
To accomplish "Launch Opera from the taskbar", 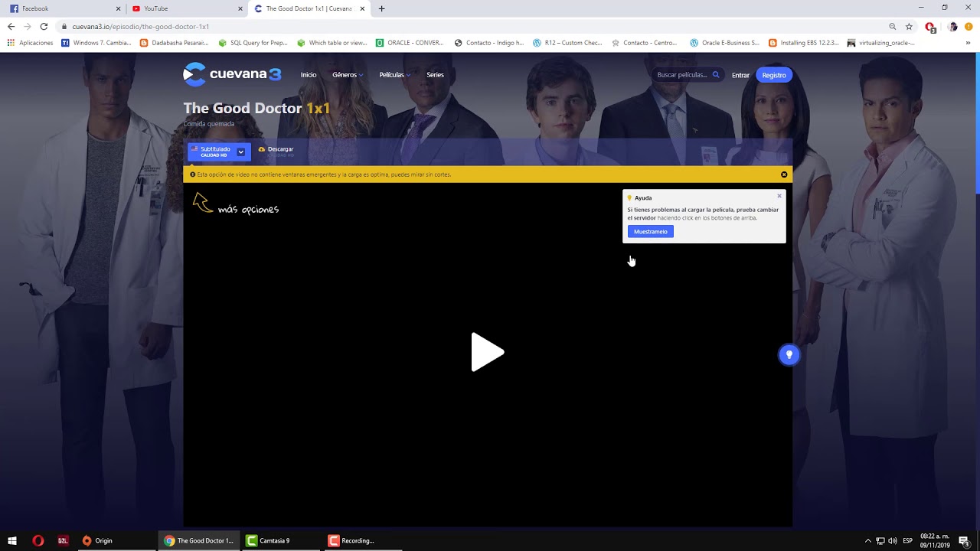I will click(x=38, y=540).
